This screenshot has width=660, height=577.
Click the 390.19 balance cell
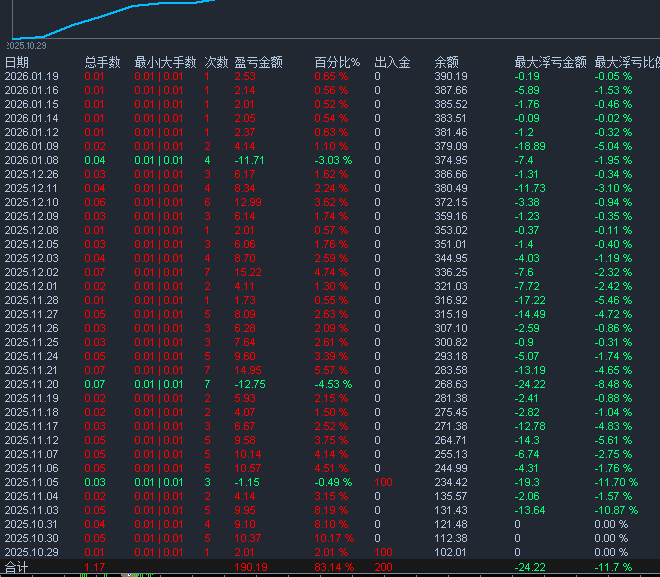[451, 76]
